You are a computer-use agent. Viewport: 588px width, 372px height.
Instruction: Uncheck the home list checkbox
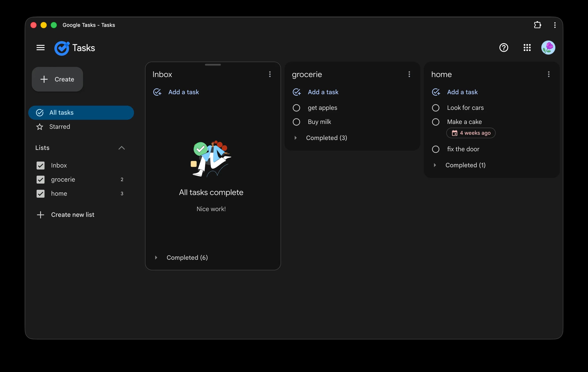[41, 194]
